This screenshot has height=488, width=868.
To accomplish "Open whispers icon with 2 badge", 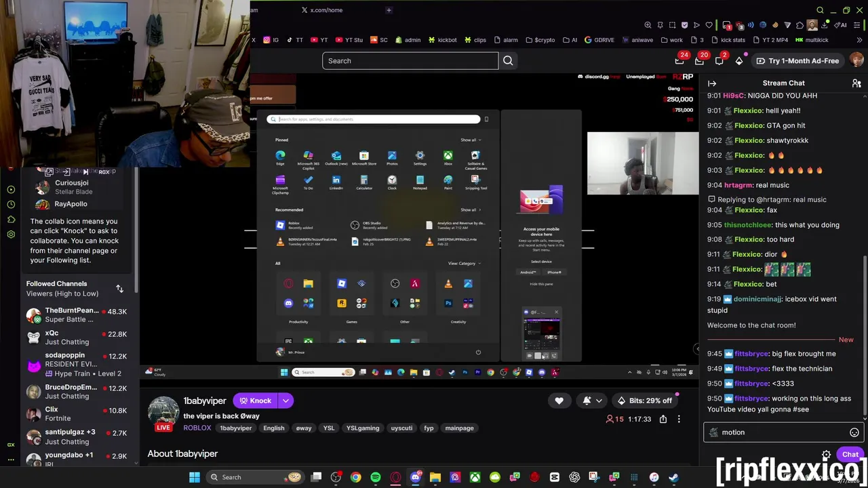I will pyautogui.click(x=719, y=61).
